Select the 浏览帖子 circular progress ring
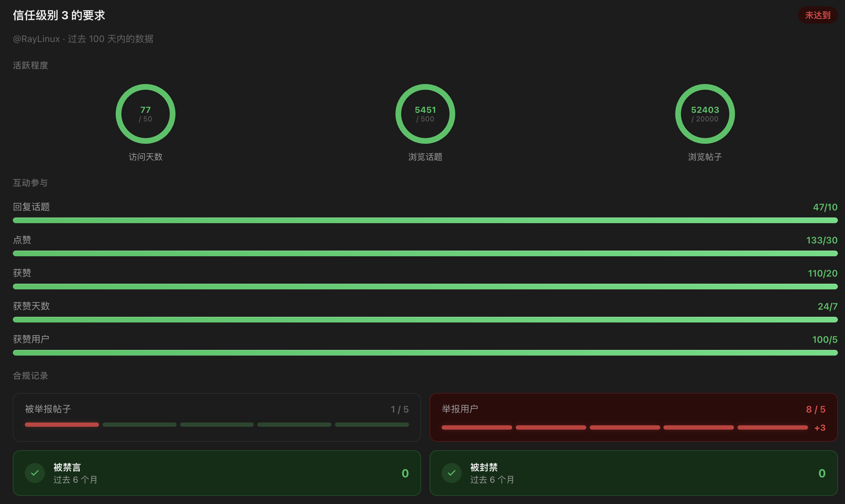Screen dimensions: 845x504 705,114
